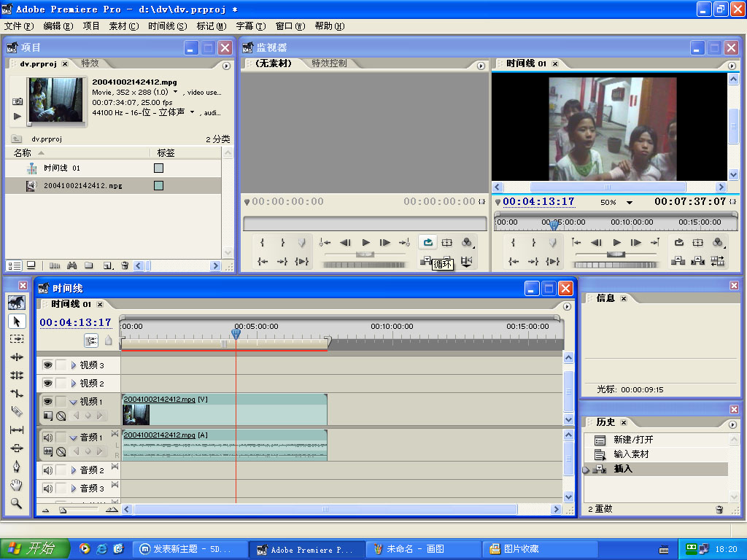This screenshot has height=560, width=747.
Task: Select the Track Select tool
Action: (x=17, y=339)
